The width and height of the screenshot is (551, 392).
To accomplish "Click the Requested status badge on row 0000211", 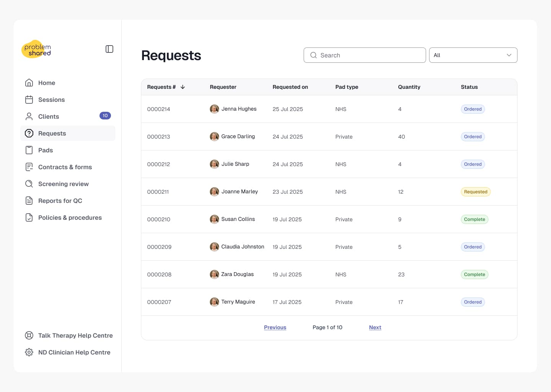I will [476, 192].
